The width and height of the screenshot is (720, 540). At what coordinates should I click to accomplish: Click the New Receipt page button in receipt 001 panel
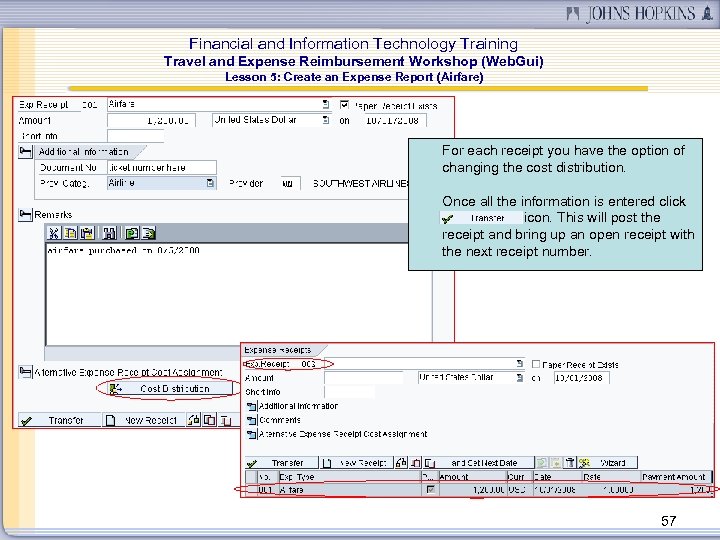[144, 420]
